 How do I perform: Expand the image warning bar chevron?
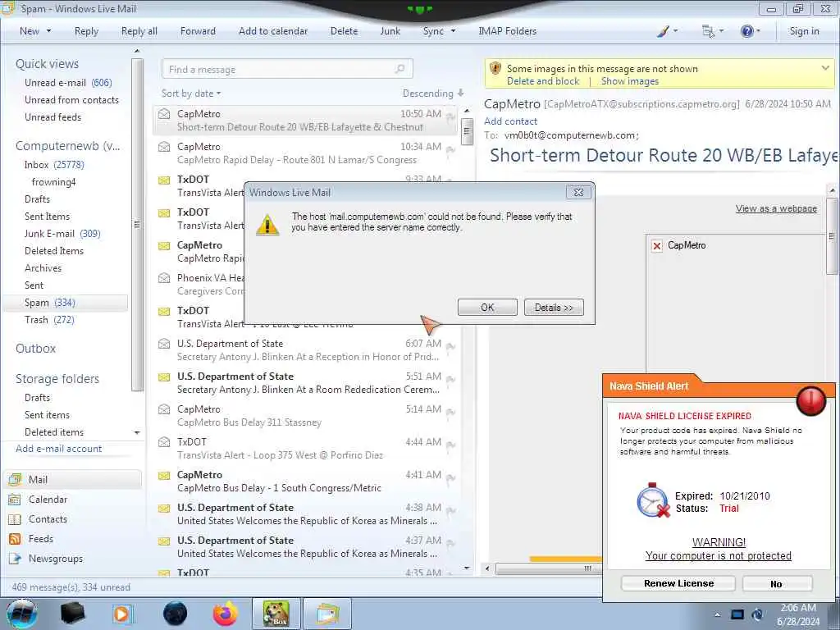(x=825, y=68)
